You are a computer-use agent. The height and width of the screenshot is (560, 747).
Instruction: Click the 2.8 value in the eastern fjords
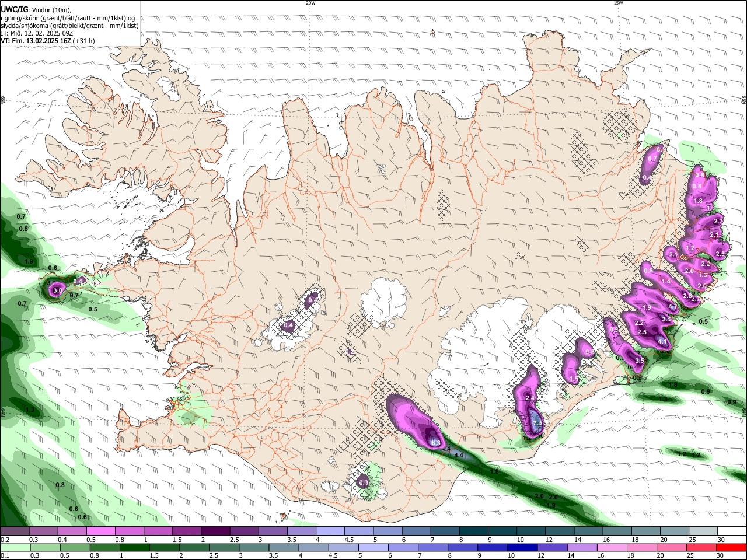click(687, 296)
